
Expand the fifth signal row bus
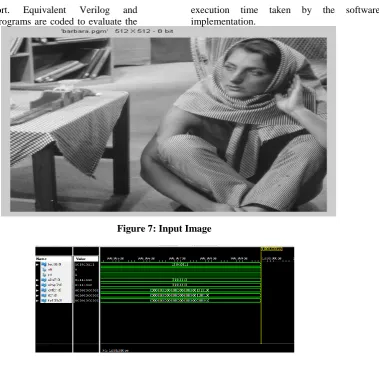click(x=37, y=285)
